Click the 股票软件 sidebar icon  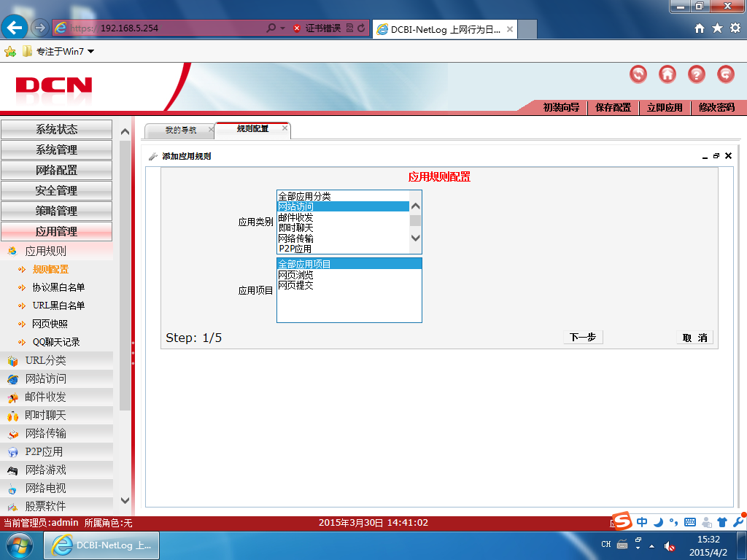click(12, 507)
